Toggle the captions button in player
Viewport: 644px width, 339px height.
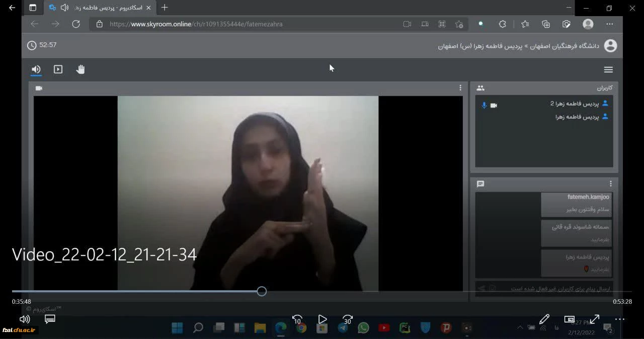(50, 319)
